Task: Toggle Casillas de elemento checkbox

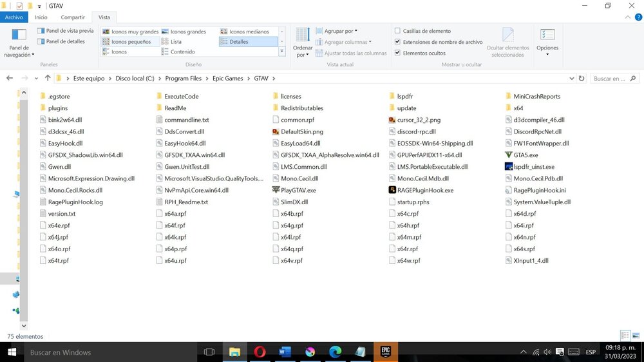Action: pos(397,31)
